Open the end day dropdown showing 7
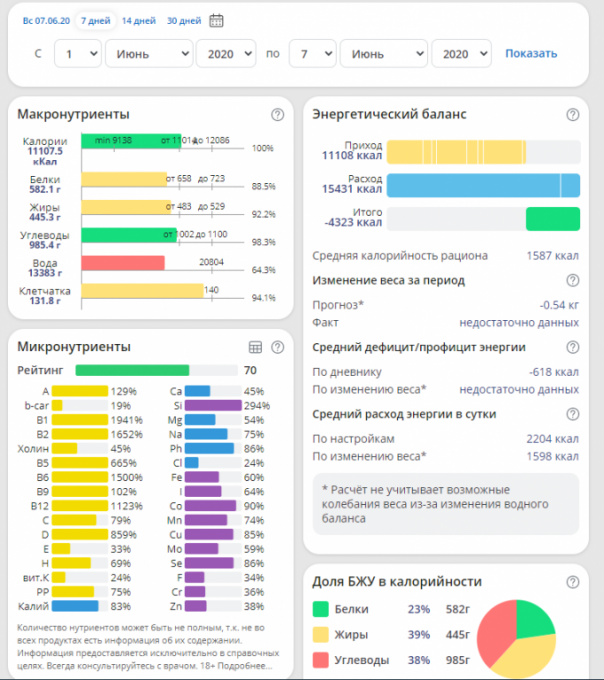 [312, 53]
